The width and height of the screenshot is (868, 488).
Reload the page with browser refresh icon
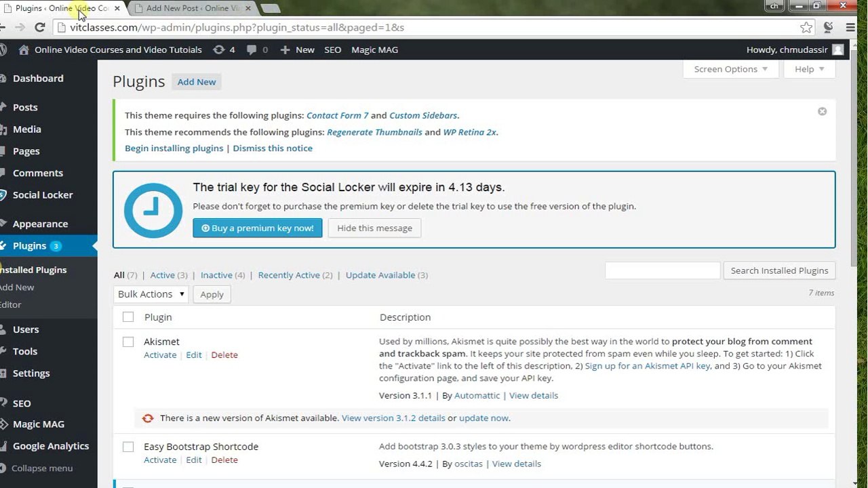click(39, 28)
